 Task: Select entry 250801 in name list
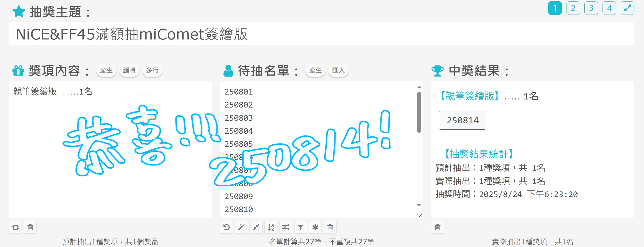click(239, 92)
